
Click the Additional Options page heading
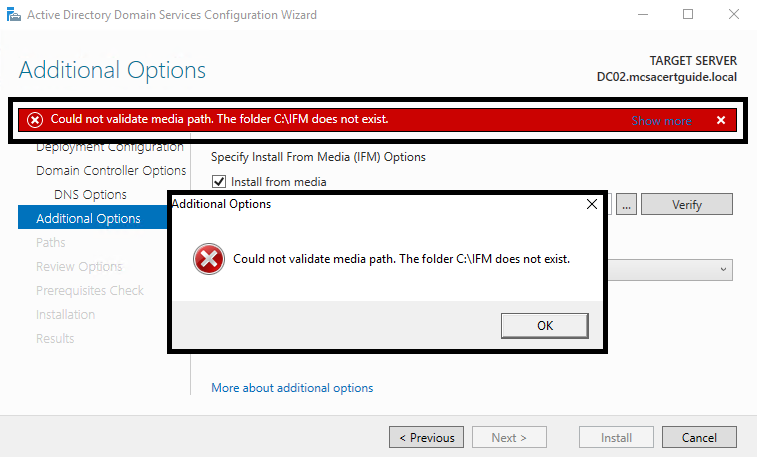point(112,70)
